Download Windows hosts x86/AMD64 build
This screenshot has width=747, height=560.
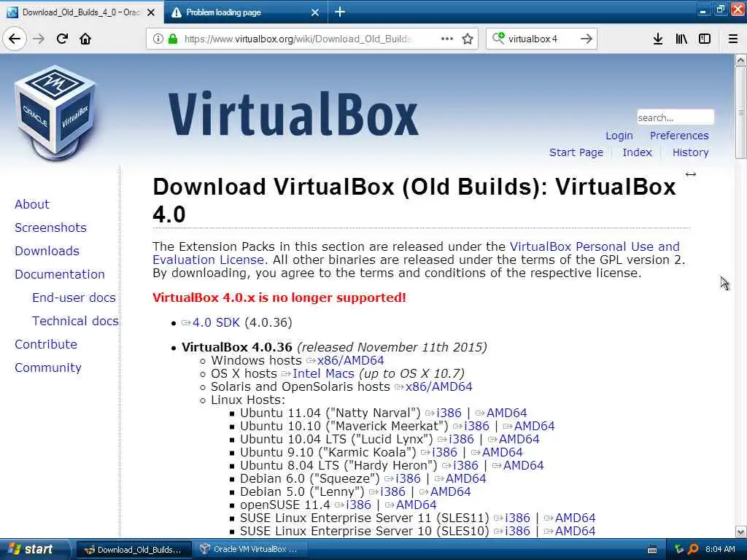coord(350,360)
